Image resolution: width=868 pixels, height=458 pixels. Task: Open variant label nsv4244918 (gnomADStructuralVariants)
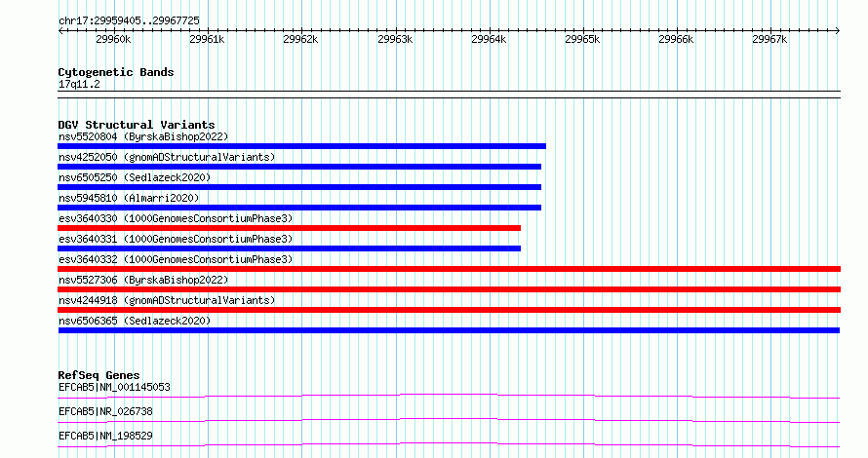(x=167, y=300)
